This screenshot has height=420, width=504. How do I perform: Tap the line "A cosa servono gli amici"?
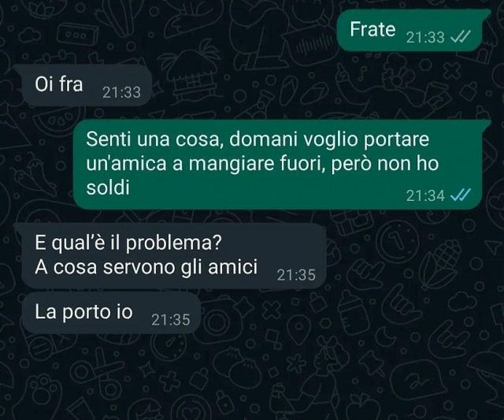click(x=146, y=267)
